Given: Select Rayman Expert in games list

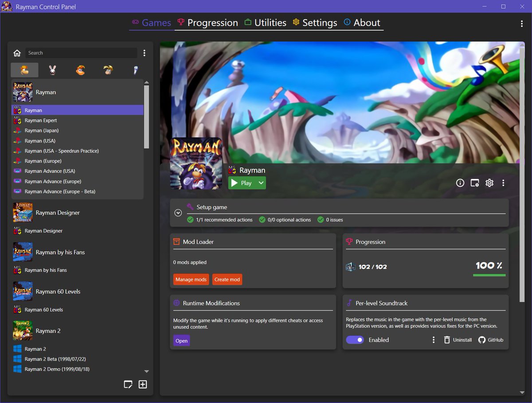Looking at the screenshot, I should pyautogui.click(x=78, y=120).
